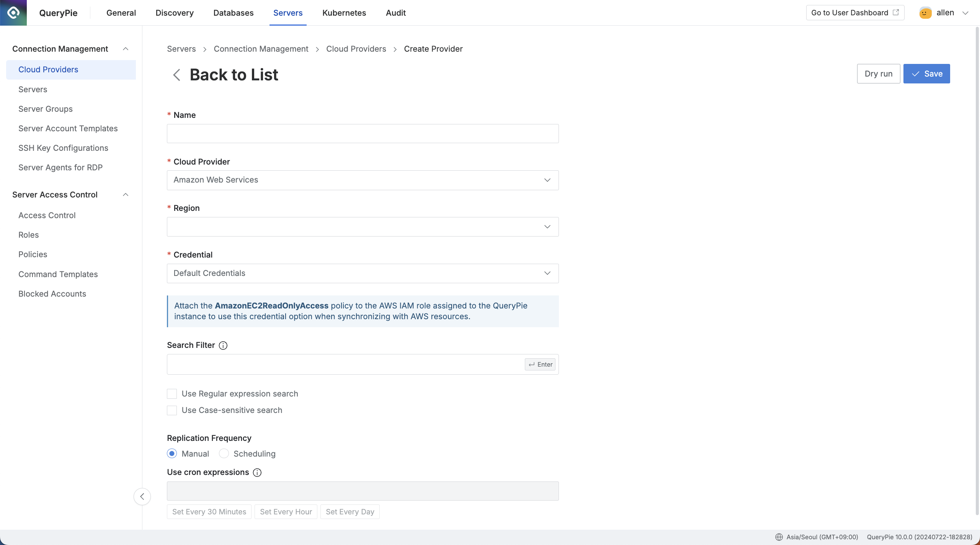Screen dimensions: 980x545
Task: Switch to Audit tab
Action: pyautogui.click(x=396, y=13)
